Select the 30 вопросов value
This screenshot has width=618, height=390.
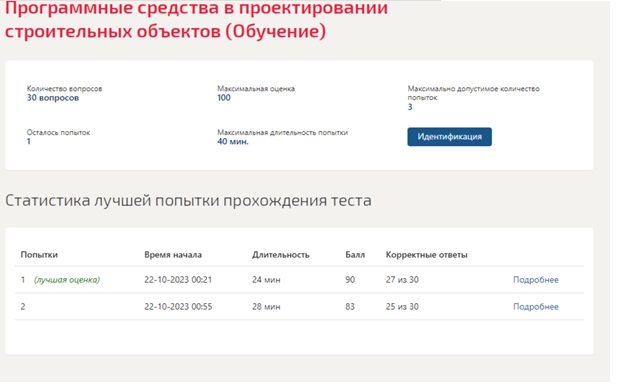pos(53,98)
